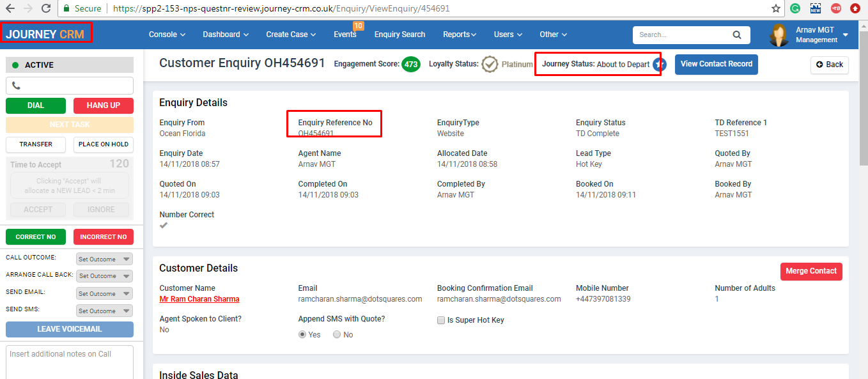868x379 pixels.
Task: Select No for Append SMS with Quote
Action: (x=337, y=334)
